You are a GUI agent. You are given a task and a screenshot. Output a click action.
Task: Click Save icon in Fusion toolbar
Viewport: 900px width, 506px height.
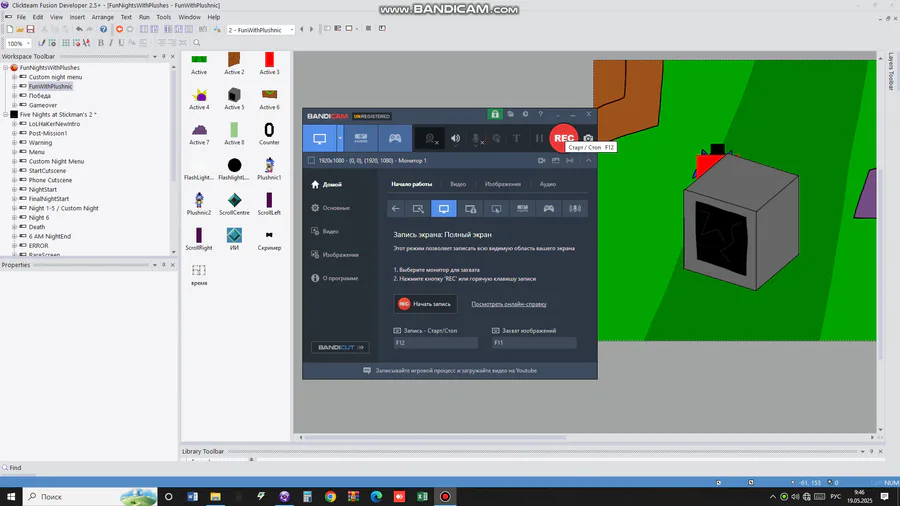pos(30,29)
